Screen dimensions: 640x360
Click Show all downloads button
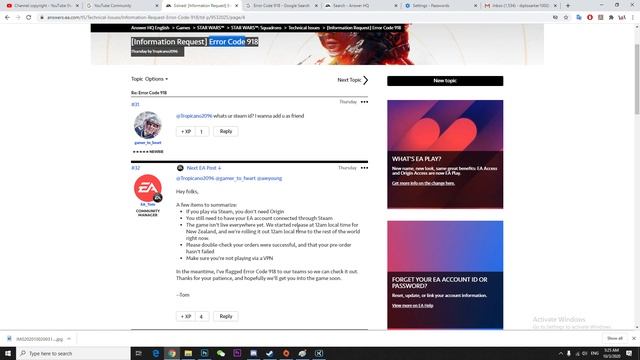(x=615, y=338)
